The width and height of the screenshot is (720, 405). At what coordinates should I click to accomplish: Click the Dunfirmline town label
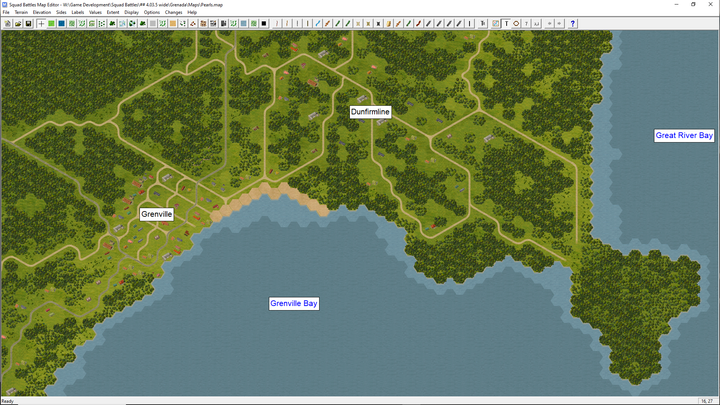click(370, 112)
